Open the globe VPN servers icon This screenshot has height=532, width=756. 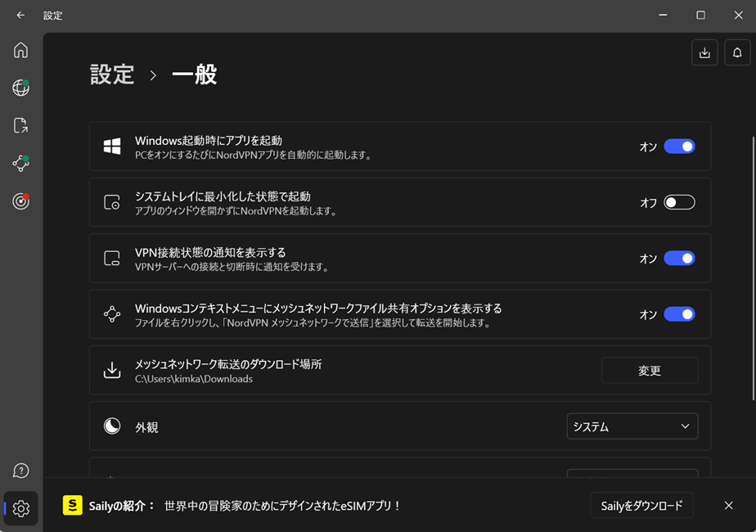click(20, 88)
